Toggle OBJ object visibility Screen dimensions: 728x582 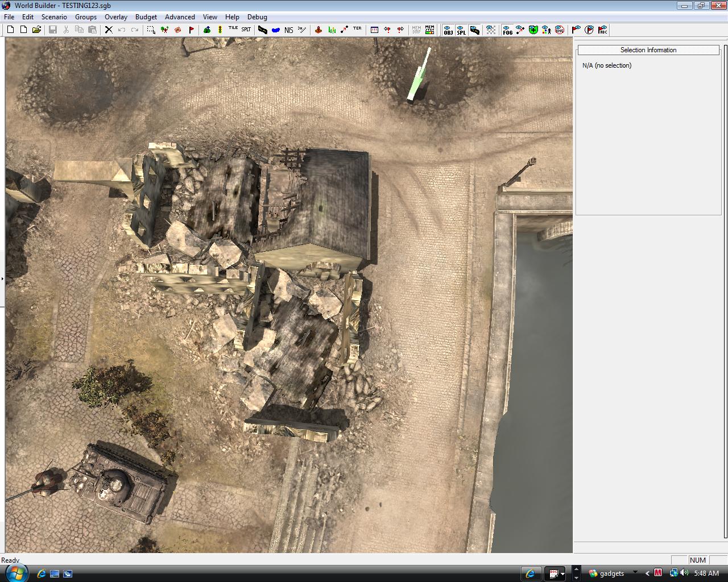pos(448,30)
